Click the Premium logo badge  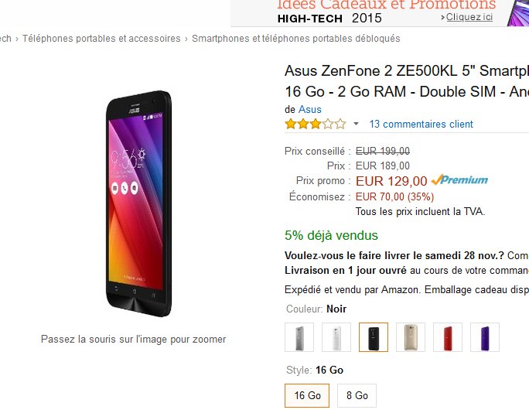click(459, 180)
